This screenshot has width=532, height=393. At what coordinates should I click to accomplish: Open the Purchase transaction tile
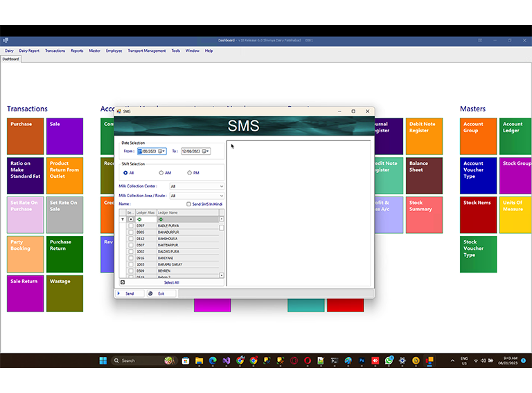25,136
